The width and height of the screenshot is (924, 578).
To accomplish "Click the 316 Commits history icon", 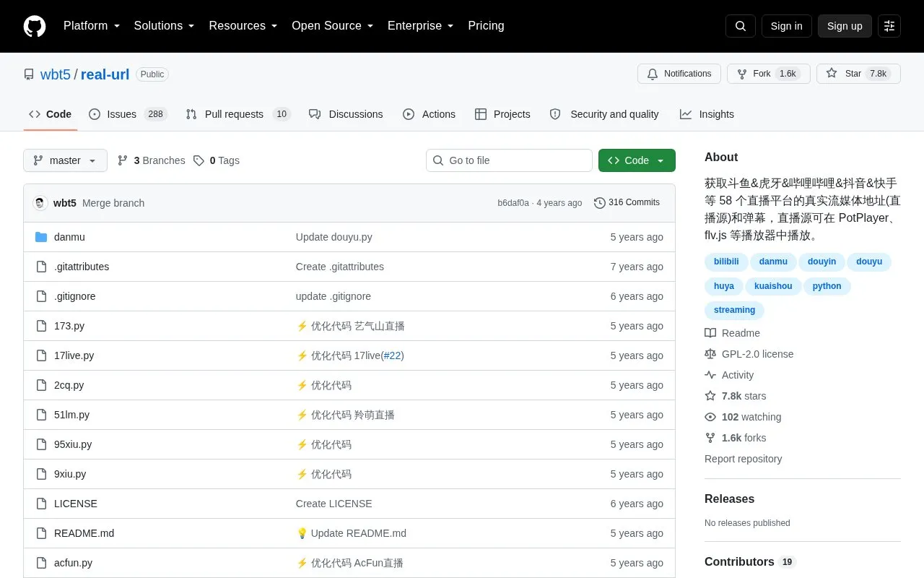I will point(599,203).
